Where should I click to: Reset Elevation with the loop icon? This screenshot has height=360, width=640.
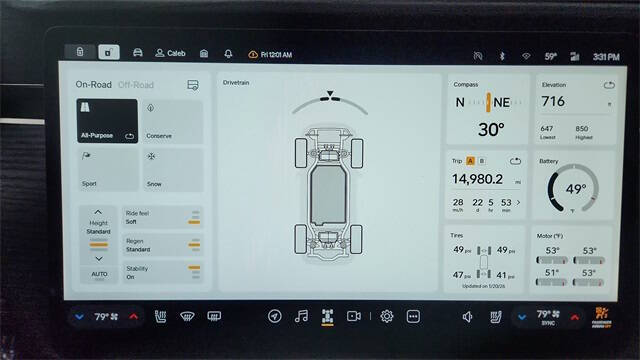pyautogui.click(x=609, y=85)
